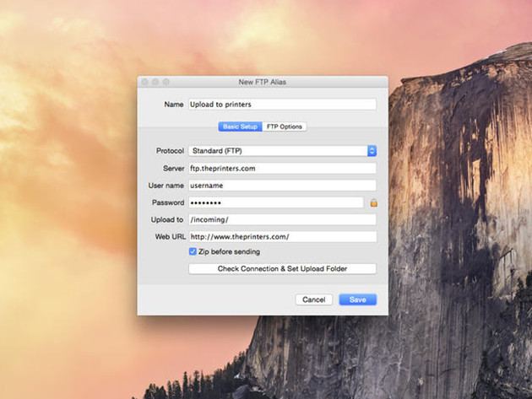Switch to the Basic Setup tab

pyautogui.click(x=240, y=127)
